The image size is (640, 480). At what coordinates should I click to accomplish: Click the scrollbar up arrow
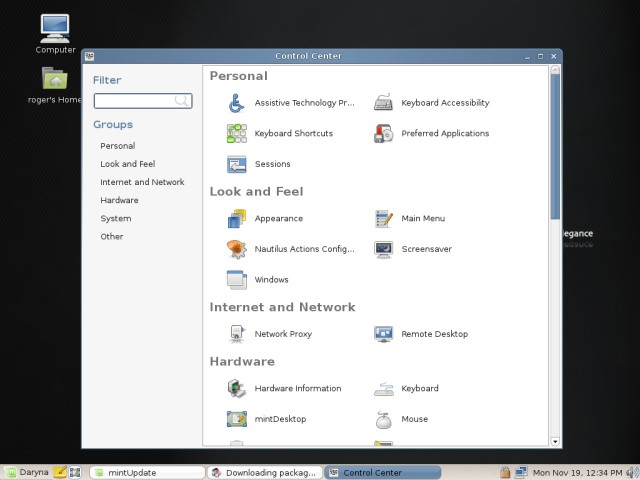[555, 70]
